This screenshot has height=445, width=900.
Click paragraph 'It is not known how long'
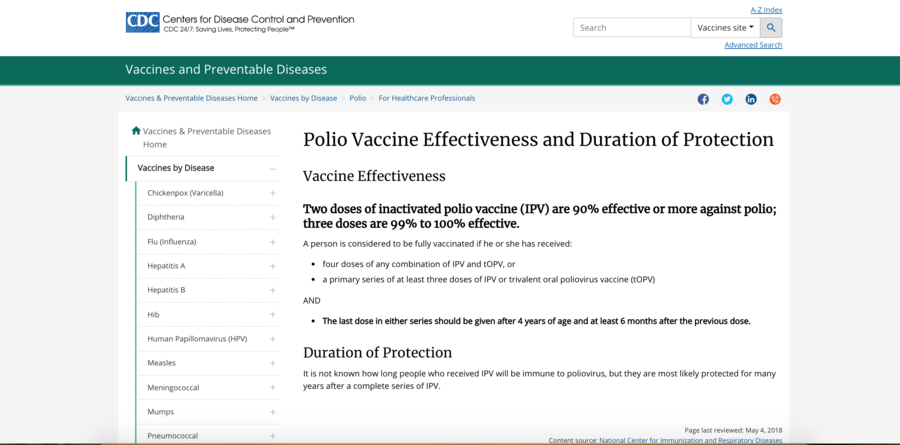click(x=539, y=380)
